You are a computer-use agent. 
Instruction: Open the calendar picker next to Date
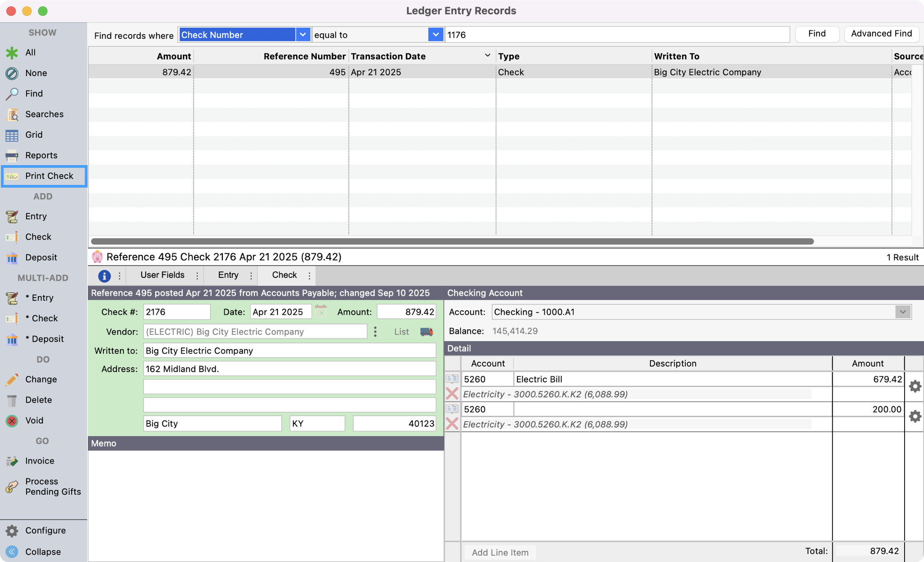321,311
